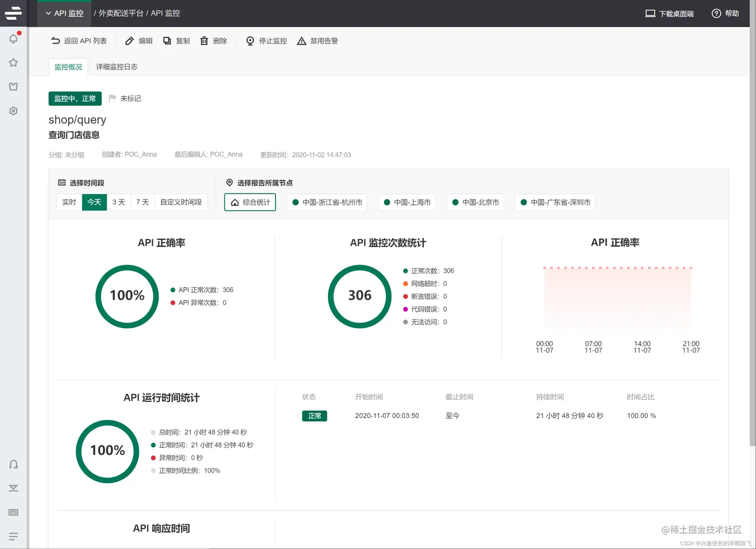The height and width of the screenshot is (549, 756).
Task: Click the 未标记 flag marker
Action: click(x=125, y=98)
